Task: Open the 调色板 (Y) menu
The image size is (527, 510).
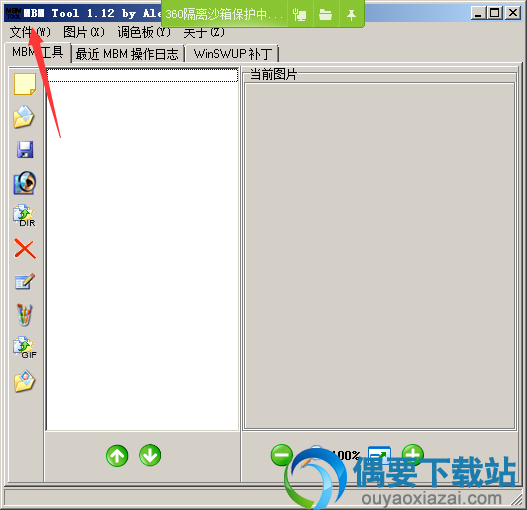Action: tap(144, 32)
